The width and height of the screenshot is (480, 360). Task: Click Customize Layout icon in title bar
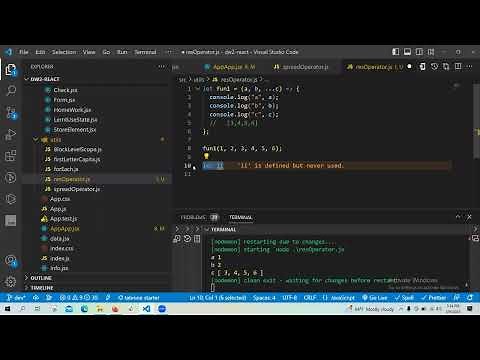[431, 52]
